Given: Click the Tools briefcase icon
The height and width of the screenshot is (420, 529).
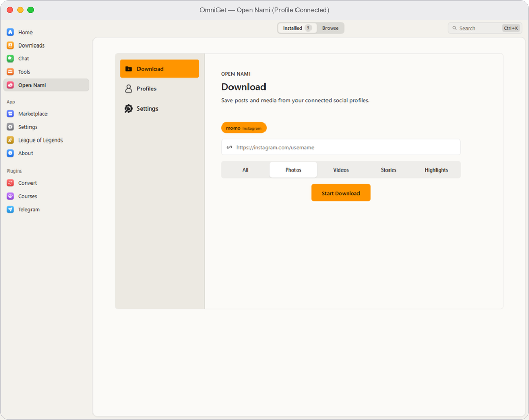Looking at the screenshot, I should tap(10, 72).
